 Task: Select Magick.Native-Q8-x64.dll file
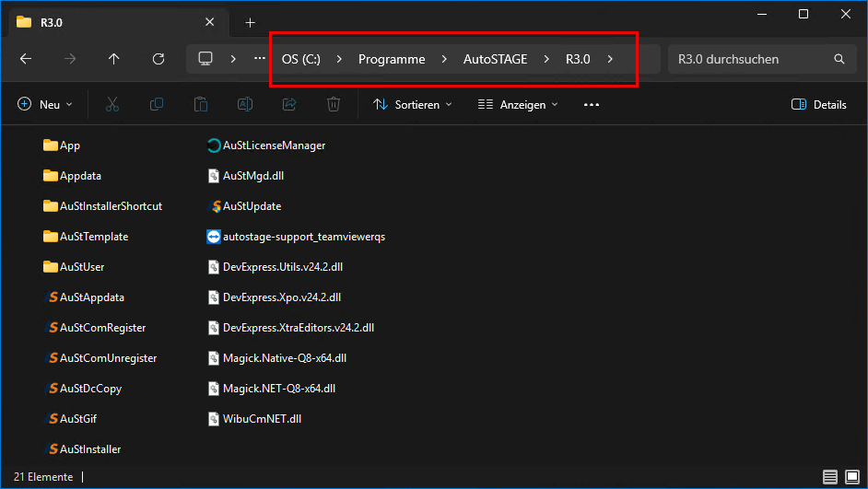(x=276, y=358)
